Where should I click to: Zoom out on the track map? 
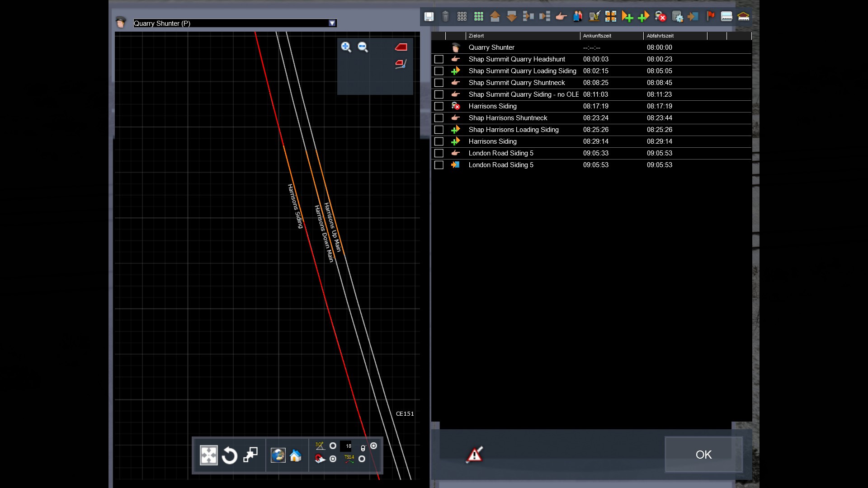[363, 47]
